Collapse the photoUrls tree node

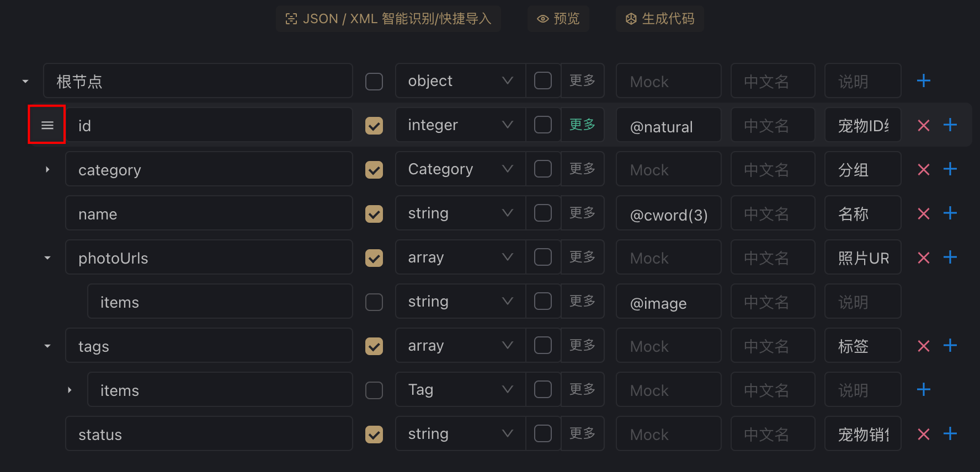(47, 258)
